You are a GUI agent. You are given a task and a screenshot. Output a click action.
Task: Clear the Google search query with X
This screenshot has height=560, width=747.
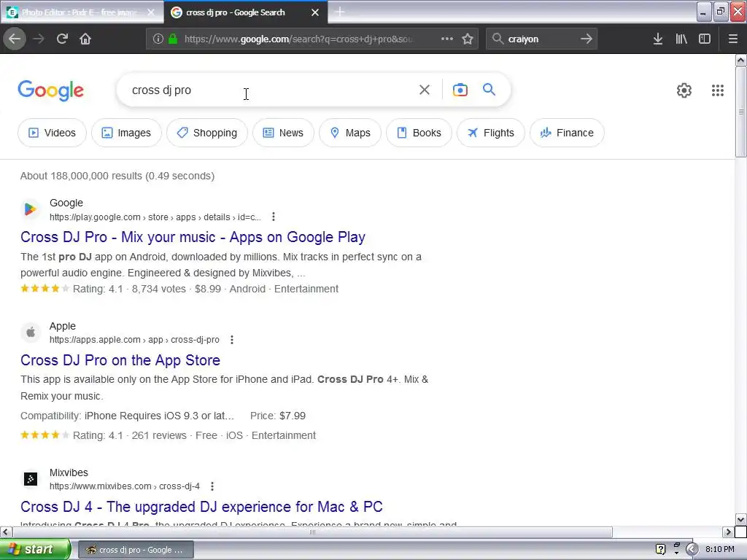(x=425, y=90)
